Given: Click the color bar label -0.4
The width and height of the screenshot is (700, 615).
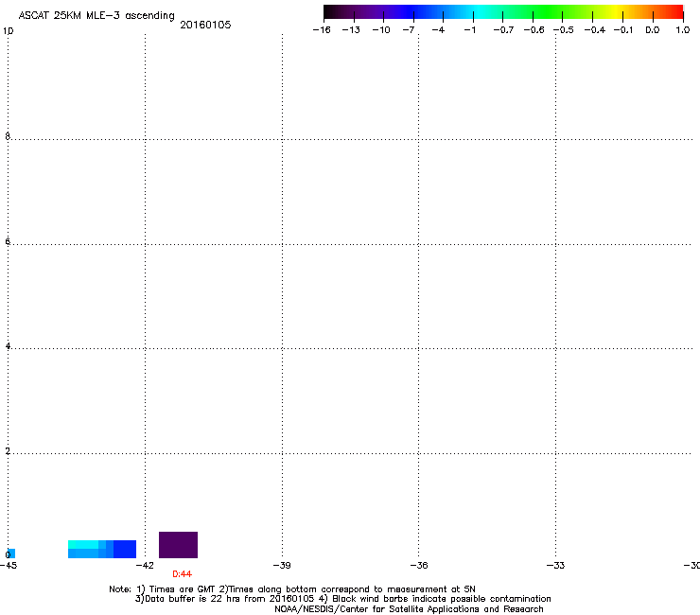Looking at the screenshot, I should click(595, 30).
